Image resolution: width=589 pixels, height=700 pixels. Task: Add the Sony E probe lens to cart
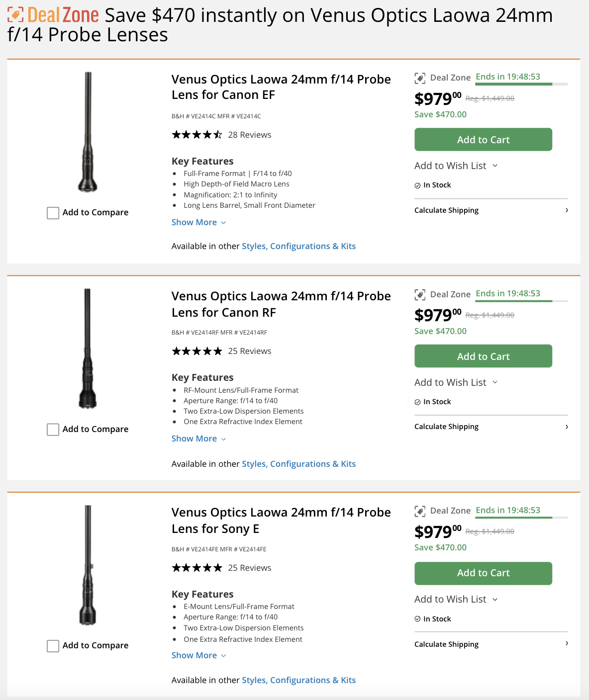tap(483, 573)
